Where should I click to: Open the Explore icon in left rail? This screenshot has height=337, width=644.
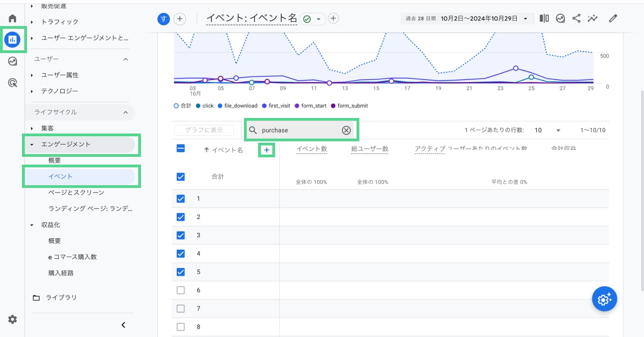[12, 61]
